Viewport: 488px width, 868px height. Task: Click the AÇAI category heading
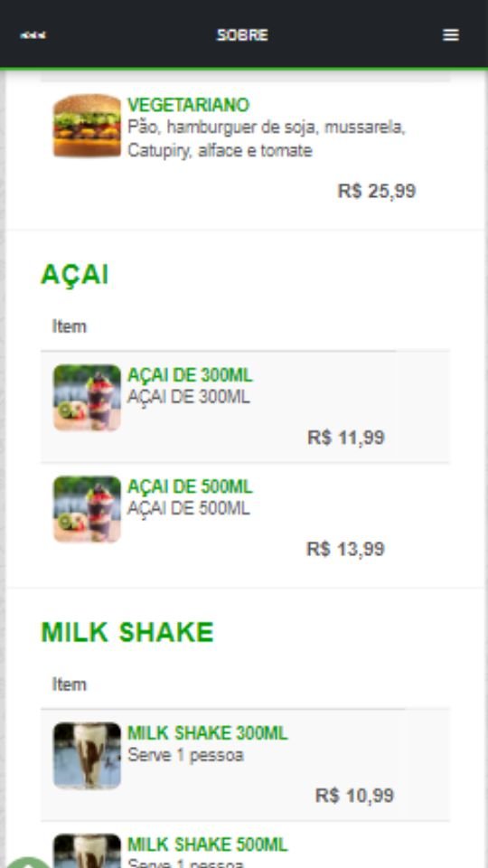[75, 275]
